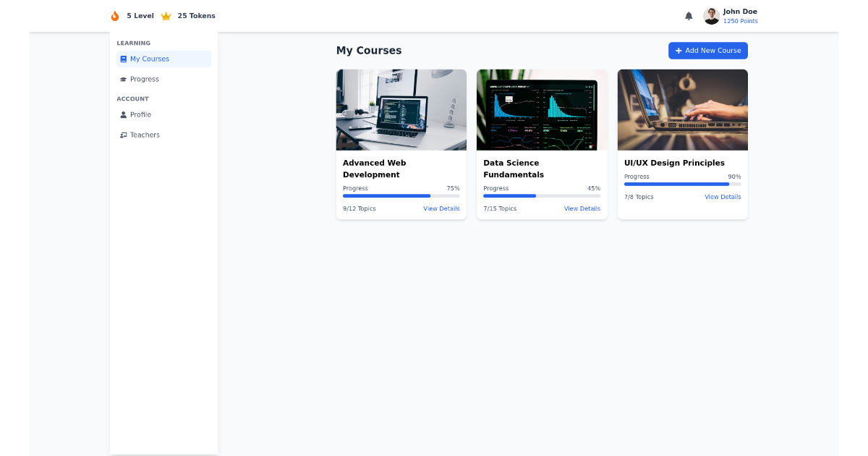Viewport: 868px width, 456px height.
Task: Click the crown tokens icon
Action: click(166, 15)
